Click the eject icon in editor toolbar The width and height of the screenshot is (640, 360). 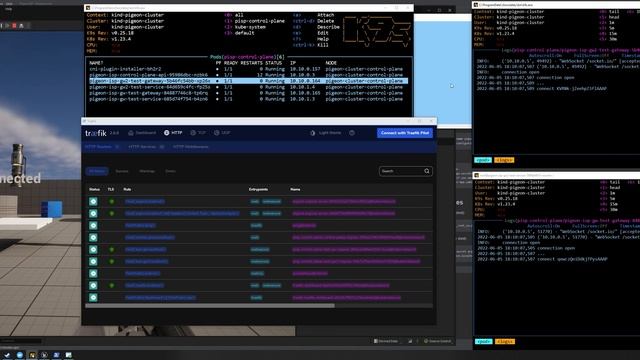pyautogui.click(x=22, y=26)
